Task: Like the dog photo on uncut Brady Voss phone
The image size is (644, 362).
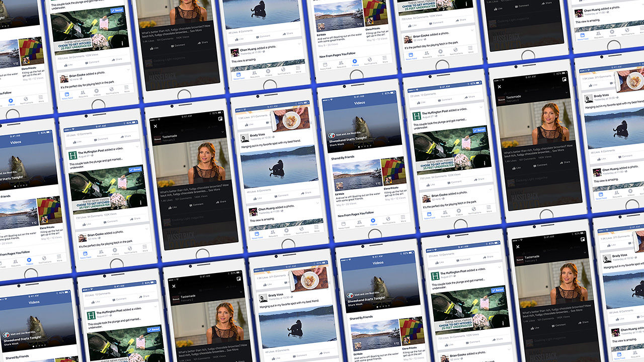Action: pyautogui.click(x=258, y=199)
